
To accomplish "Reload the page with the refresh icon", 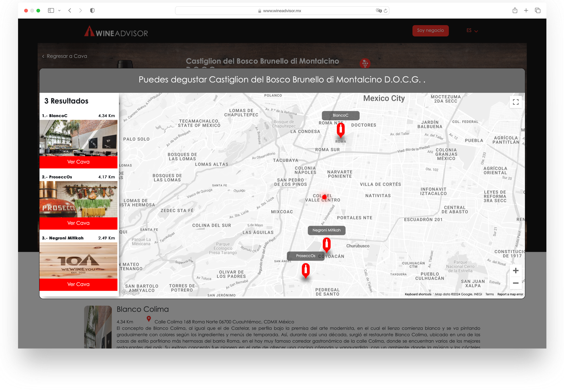I will tap(386, 11).
